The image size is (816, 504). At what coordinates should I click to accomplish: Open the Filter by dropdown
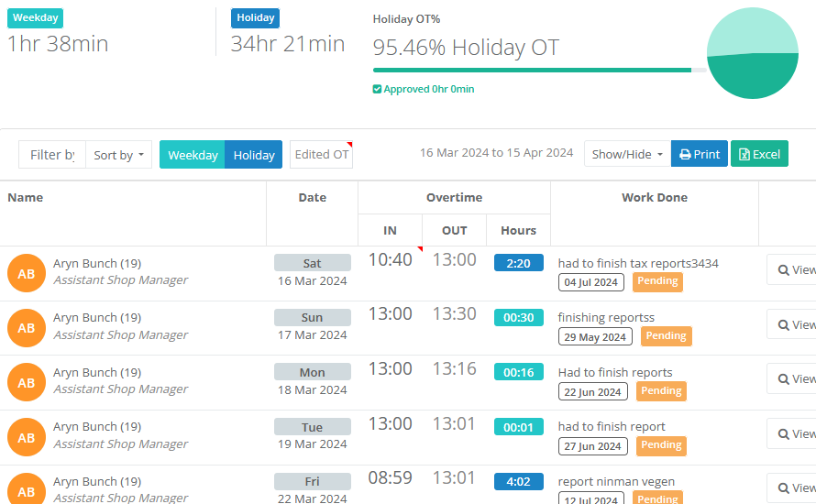point(52,155)
